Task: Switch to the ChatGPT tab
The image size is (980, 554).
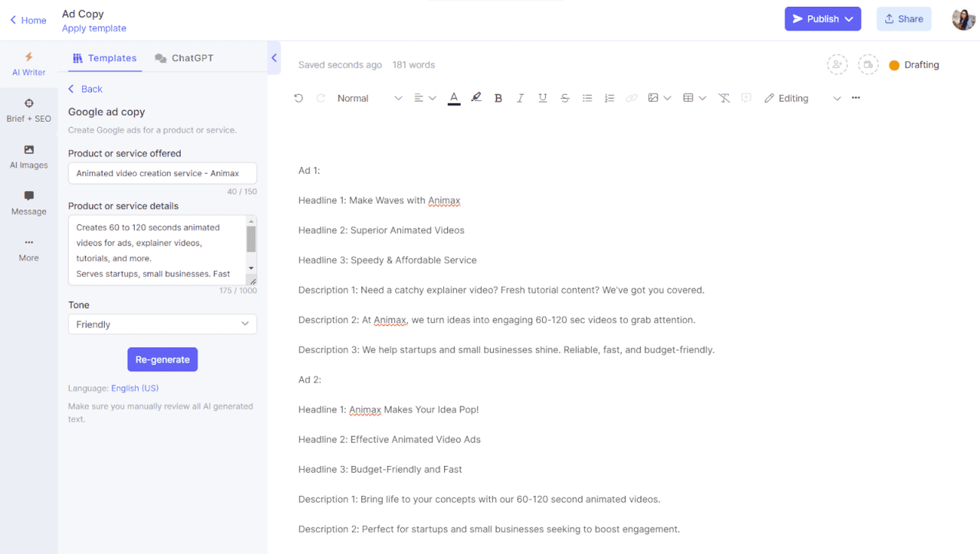Action: 184,57
